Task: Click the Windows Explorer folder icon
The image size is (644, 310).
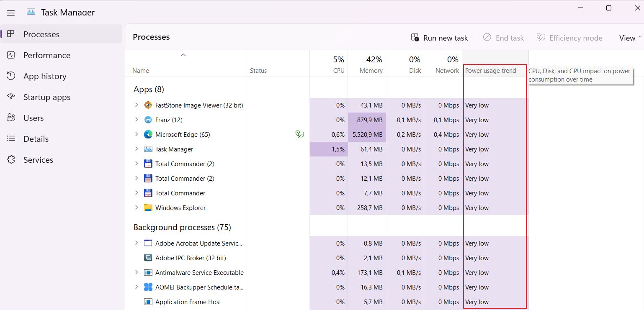Action: pos(148,208)
